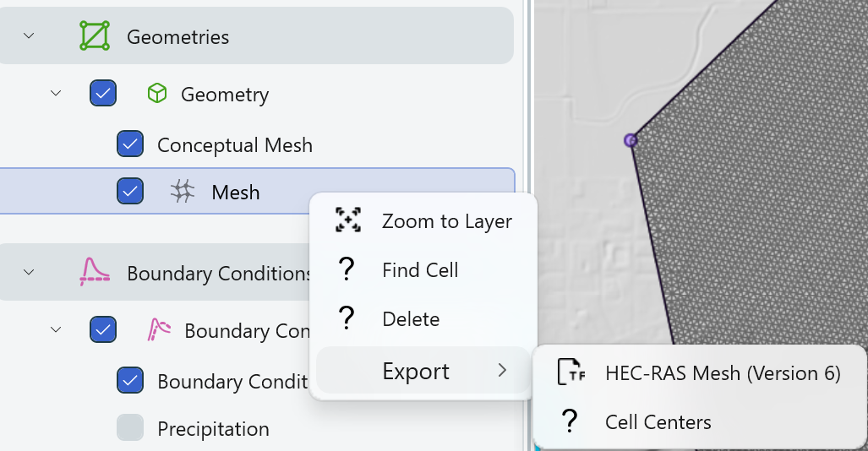
Task: Toggle the Mesh layer checkbox
Action: (x=130, y=192)
